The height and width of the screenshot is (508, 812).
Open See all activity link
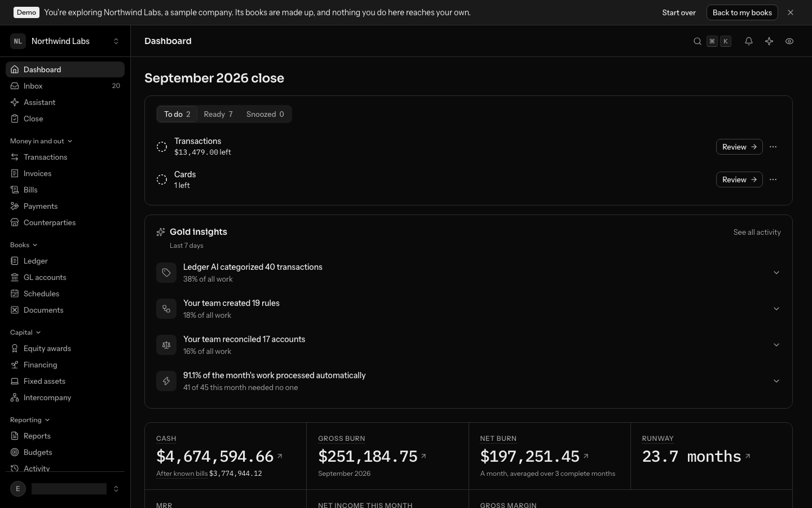click(757, 232)
